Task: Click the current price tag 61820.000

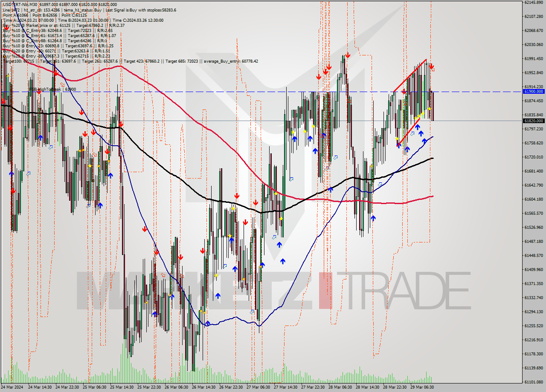Action: pos(534,121)
